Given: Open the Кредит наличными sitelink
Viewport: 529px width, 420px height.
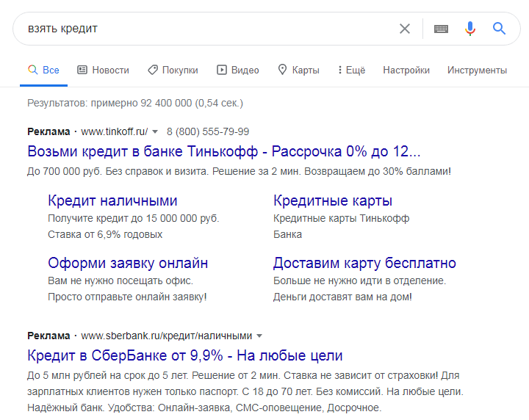Looking at the screenshot, I should 112,200.
